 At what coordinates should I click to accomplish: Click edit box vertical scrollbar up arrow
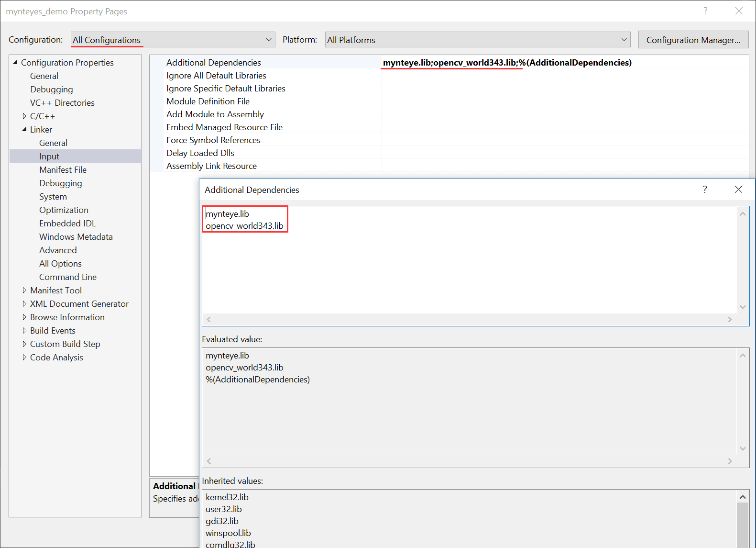tap(743, 214)
